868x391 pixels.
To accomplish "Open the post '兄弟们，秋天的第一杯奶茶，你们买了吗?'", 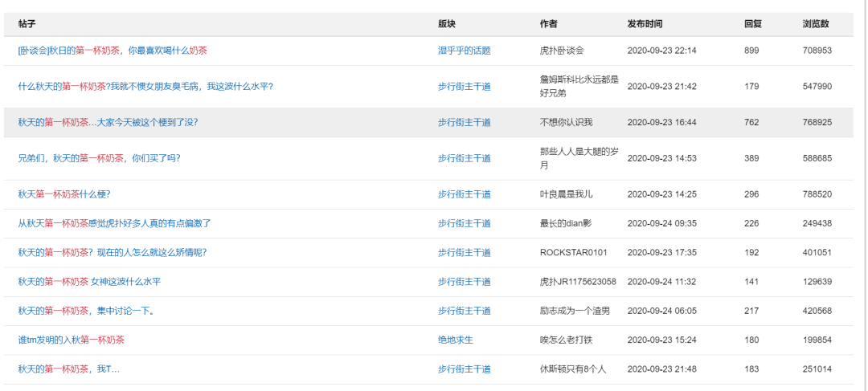I will [99, 159].
